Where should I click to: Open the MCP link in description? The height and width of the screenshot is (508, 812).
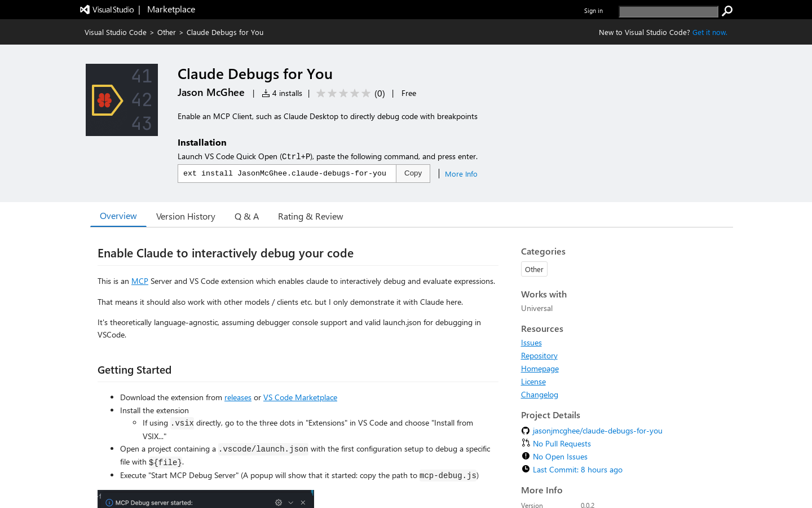click(x=140, y=281)
